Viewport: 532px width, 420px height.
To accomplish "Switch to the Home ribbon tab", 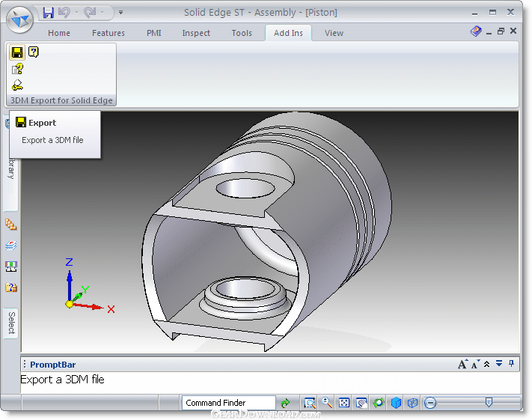I will coord(59,33).
